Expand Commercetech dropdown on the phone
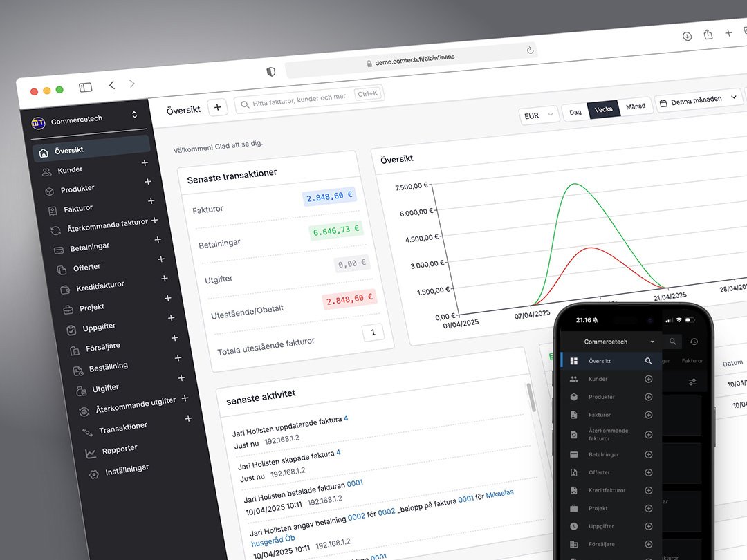 tap(652, 342)
